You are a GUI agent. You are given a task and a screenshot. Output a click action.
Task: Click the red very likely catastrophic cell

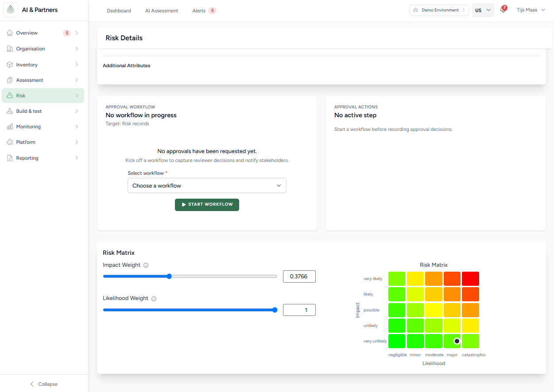pos(470,279)
